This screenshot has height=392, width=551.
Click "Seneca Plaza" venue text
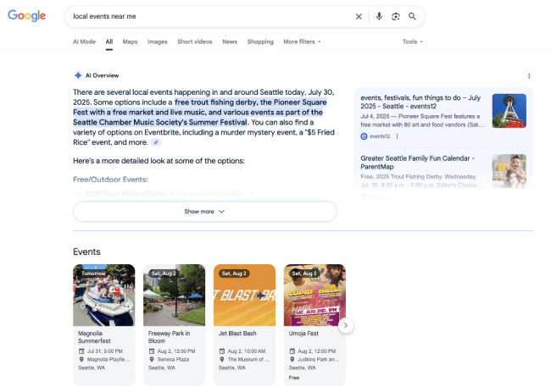click(173, 359)
